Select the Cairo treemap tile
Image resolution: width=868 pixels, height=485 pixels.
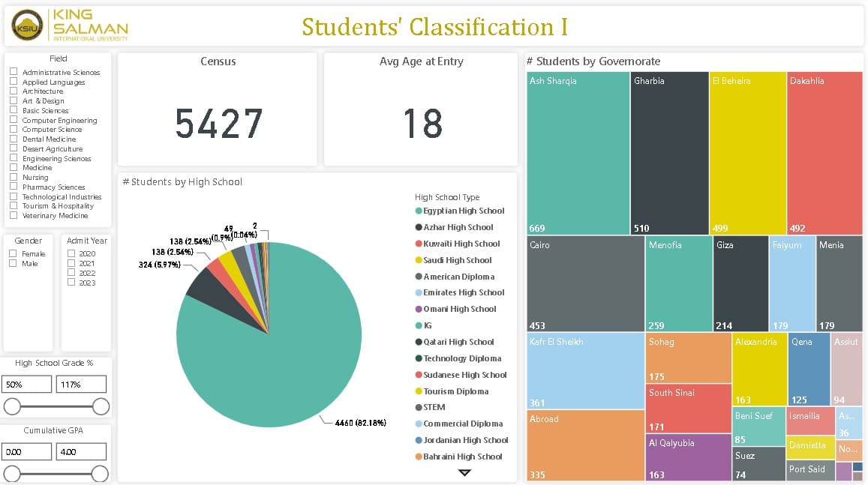[586, 283]
